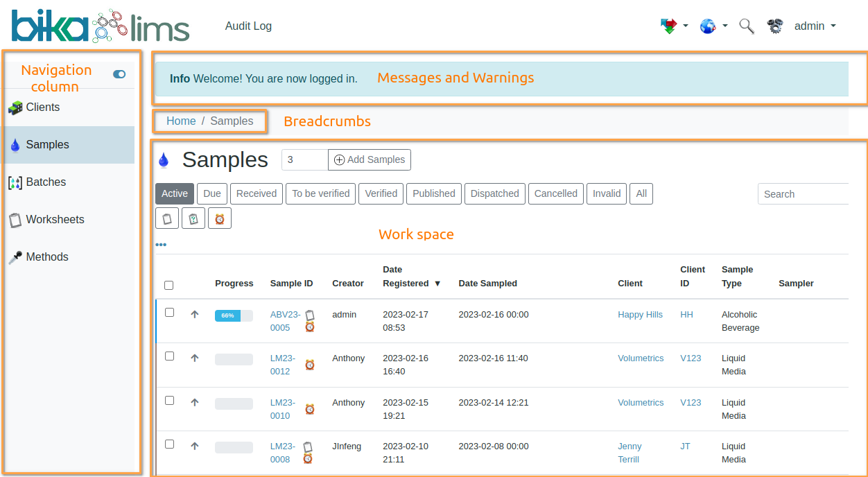Open Worksheets in the navigation column

(x=55, y=220)
